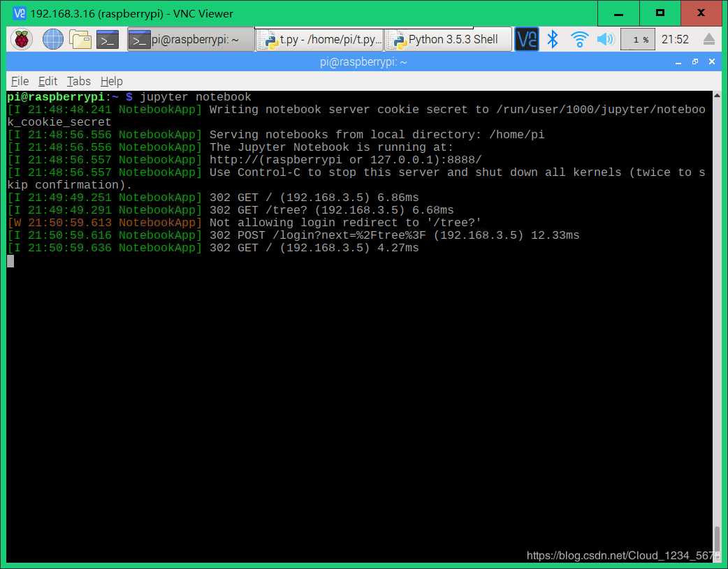Close the VNC Viewer window
Screen dimensions: 728x569
(x=701, y=13)
